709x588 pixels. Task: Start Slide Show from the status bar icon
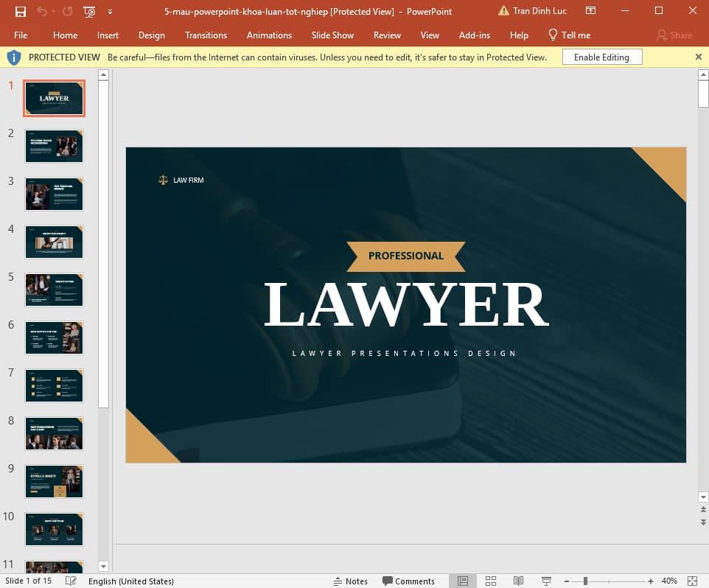pos(546,581)
